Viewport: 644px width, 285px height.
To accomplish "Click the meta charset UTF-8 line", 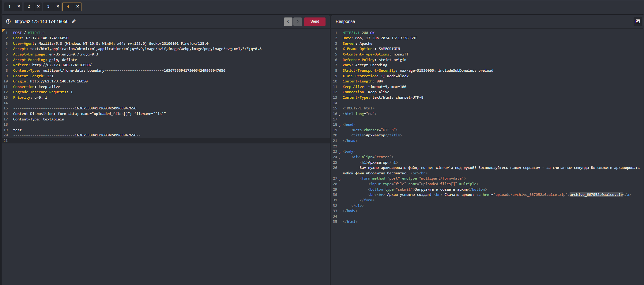I will [374, 130].
